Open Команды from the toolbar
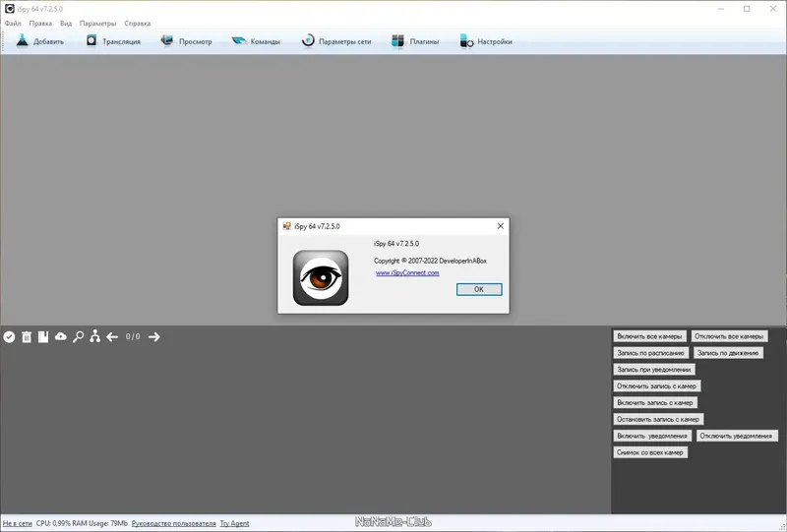The height and width of the screenshot is (532, 787). 256,41
